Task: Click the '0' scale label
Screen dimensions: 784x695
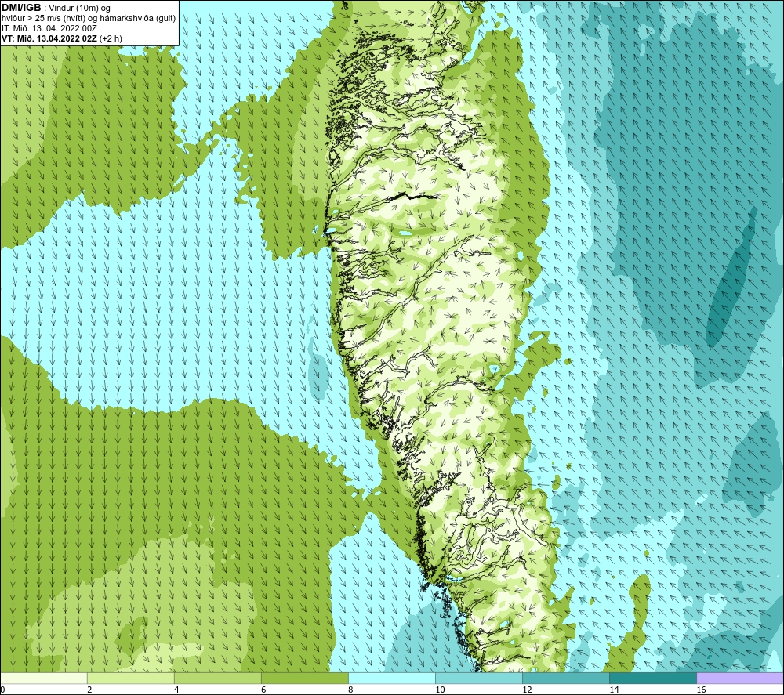Action: point(3,690)
